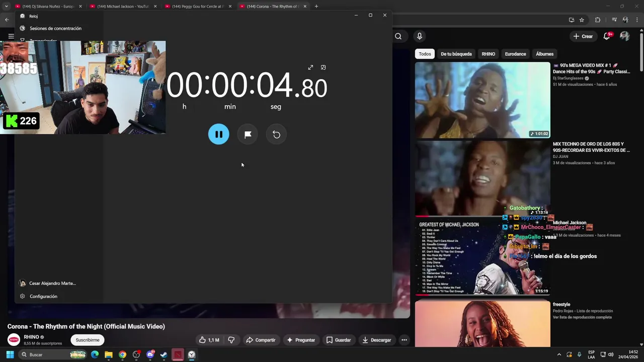Open the YouTube account avatar menu
Screen dimensions: 644x362
coord(625,36)
